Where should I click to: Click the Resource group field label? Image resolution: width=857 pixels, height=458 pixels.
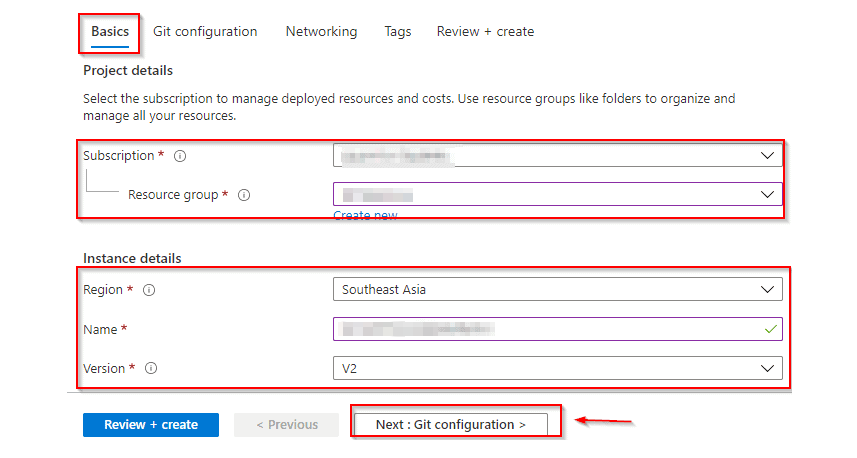(173, 195)
